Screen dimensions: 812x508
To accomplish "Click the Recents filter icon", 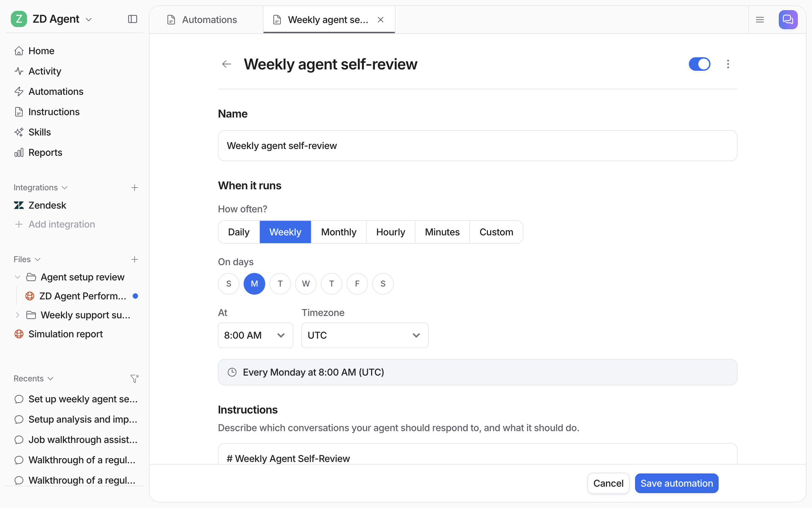I will pos(134,378).
